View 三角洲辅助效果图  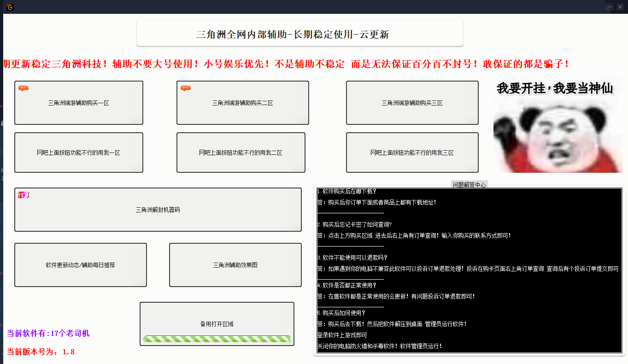pyautogui.click(x=235, y=265)
